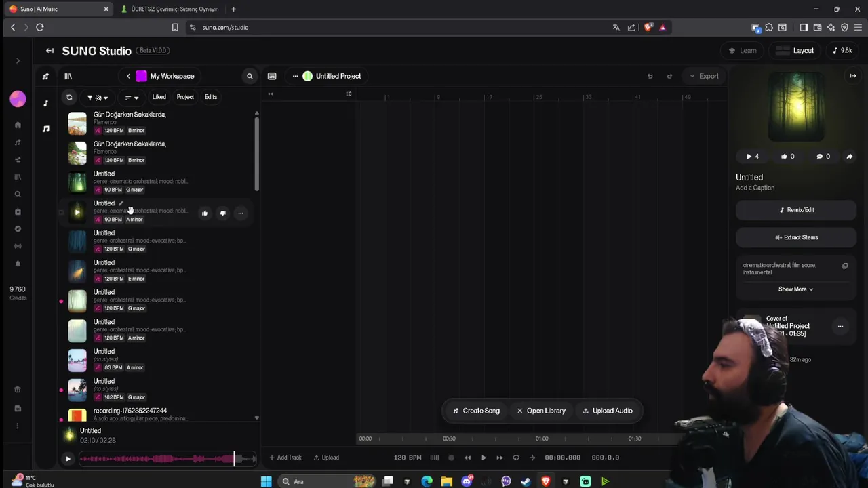Open the sort order dropdown
Screen dimensions: 868x488
click(x=132, y=98)
